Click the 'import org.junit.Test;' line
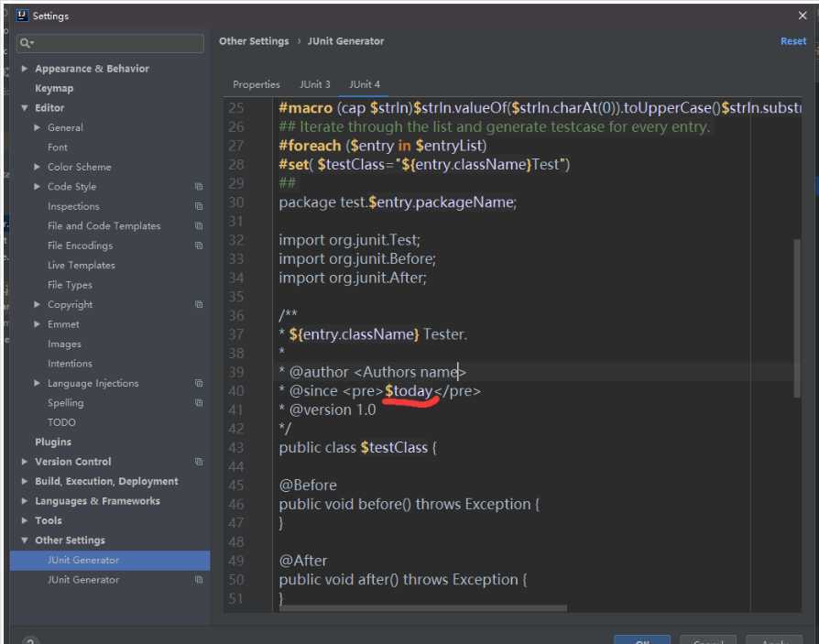 349,240
